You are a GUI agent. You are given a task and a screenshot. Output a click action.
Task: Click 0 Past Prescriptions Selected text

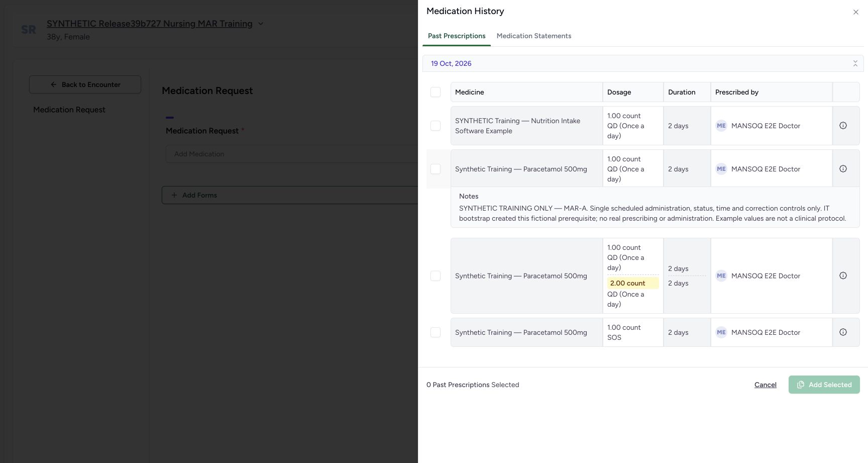pyautogui.click(x=473, y=385)
